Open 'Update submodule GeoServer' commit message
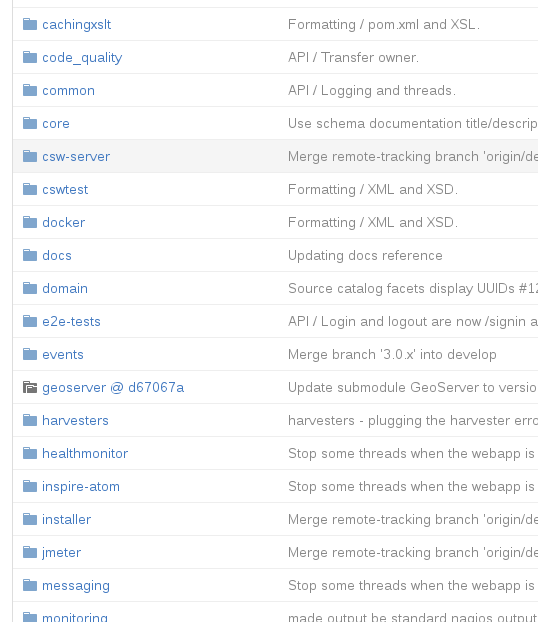The width and height of the screenshot is (538, 622). [413, 387]
